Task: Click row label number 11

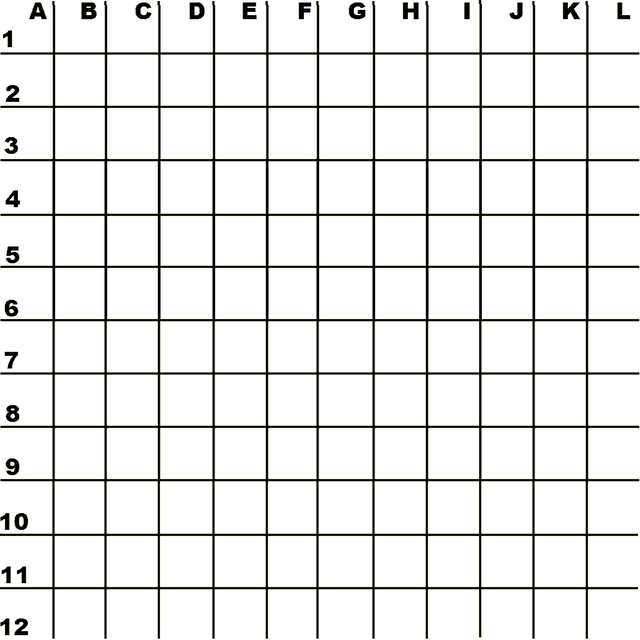Action: 14,576
